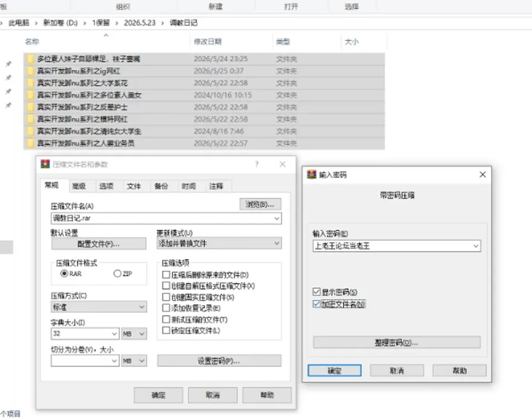Select the RAR archive format
The height and width of the screenshot is (420, 532).
(64, 274)
